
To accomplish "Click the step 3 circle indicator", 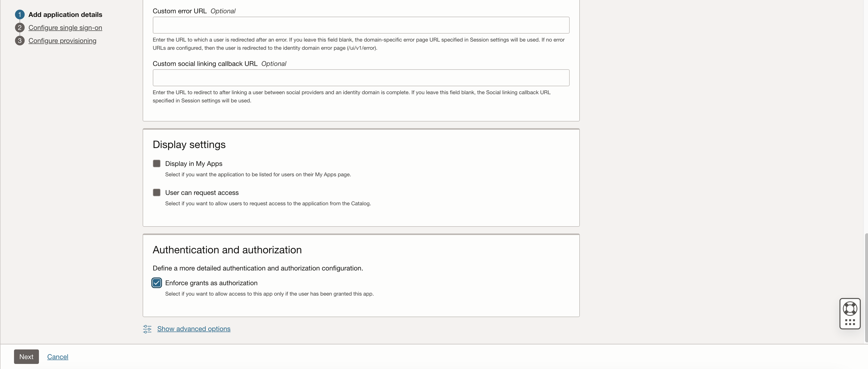I will point(20,40).
